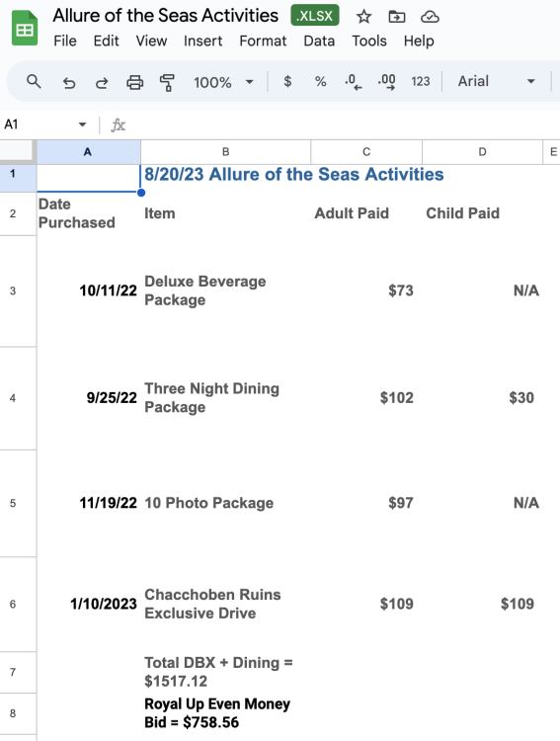Screen dimensions: 560x741
Task: Apply percent format
Action: [x=320, y=81]
